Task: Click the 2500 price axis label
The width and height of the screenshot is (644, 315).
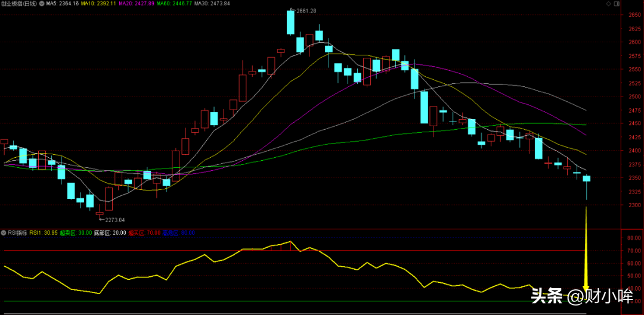Action: [634, 97]
